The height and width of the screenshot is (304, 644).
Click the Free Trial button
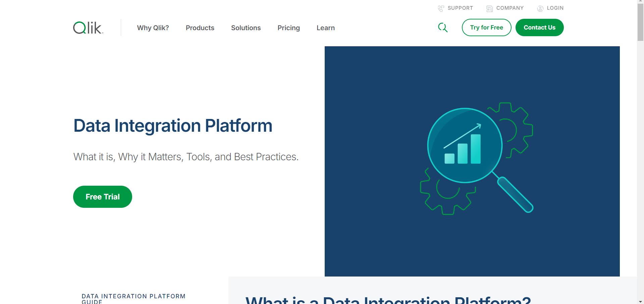tap(102, 197)
